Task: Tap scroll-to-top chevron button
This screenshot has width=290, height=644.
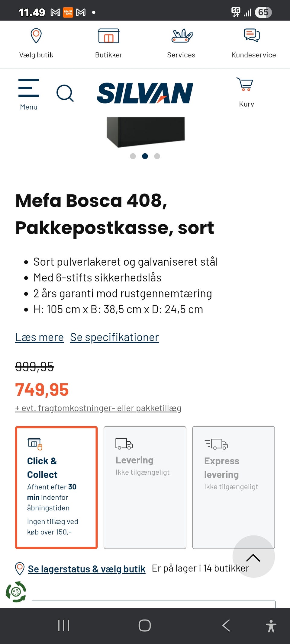Action: (x=253, y=557)
